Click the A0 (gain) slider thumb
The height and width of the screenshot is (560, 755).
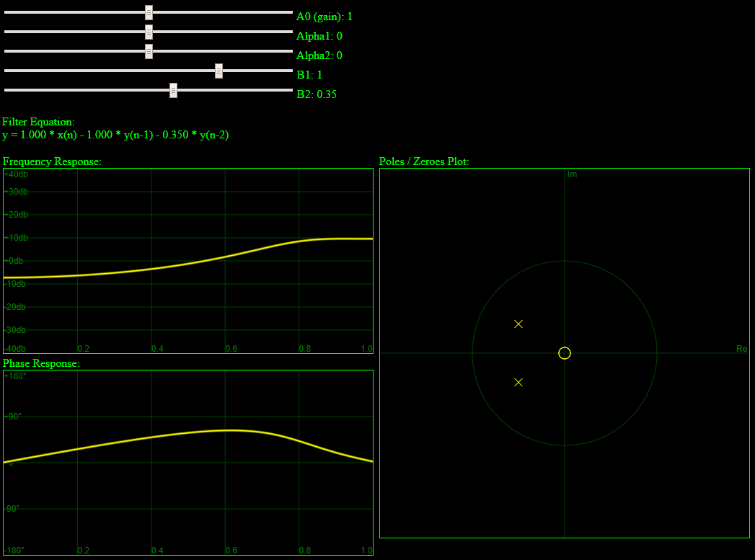149,12
